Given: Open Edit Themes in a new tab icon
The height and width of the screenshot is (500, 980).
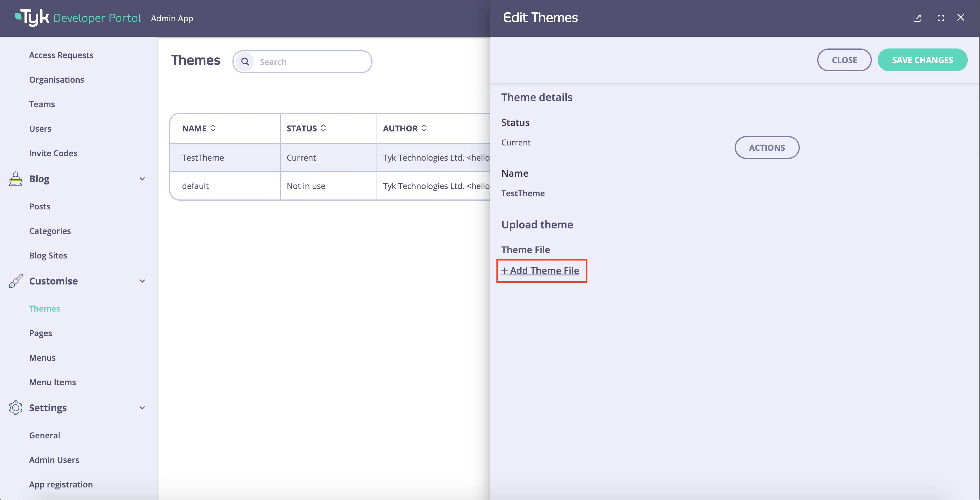Looking at the screenshot, I should (x=917, y=18).
